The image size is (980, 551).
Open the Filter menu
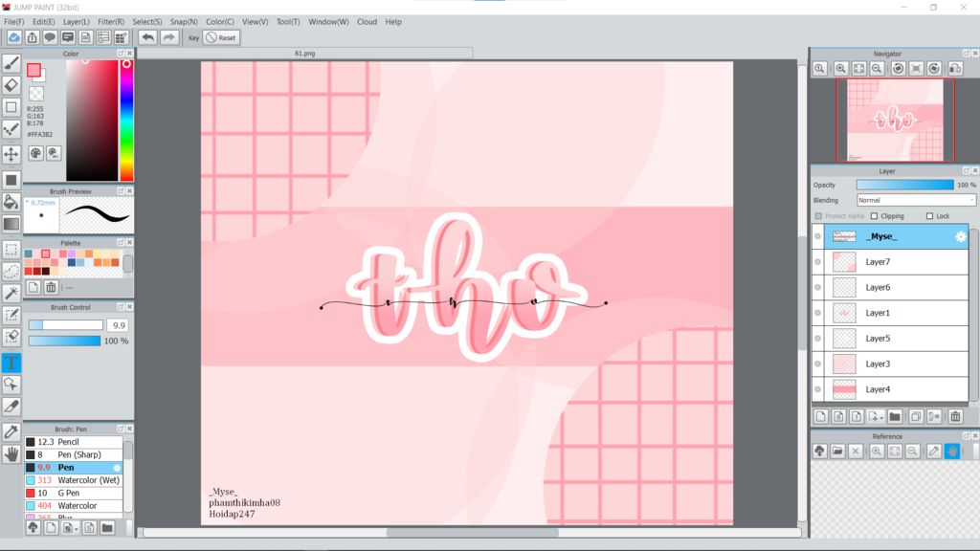[111, 21]
